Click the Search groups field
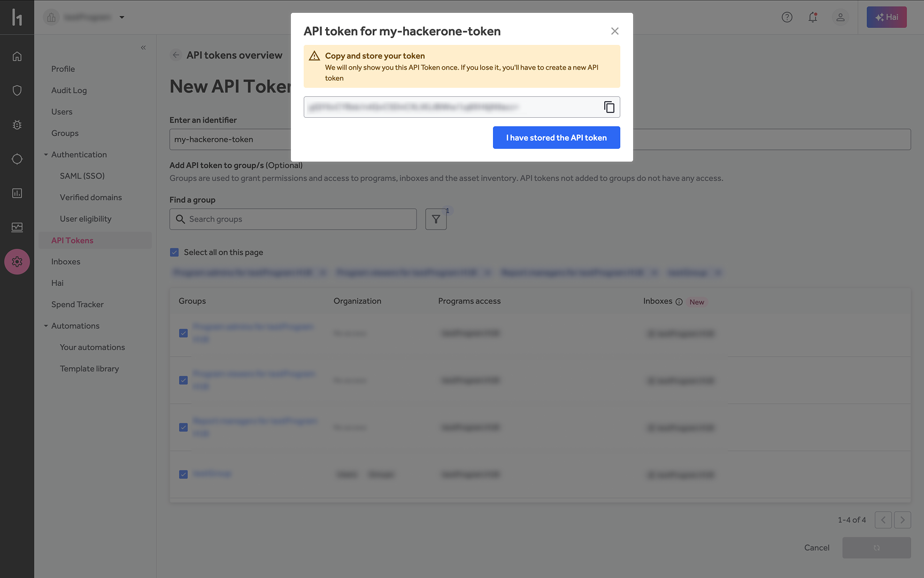The height and width of the screenshot is (578, 924). (x=293, y=219)
